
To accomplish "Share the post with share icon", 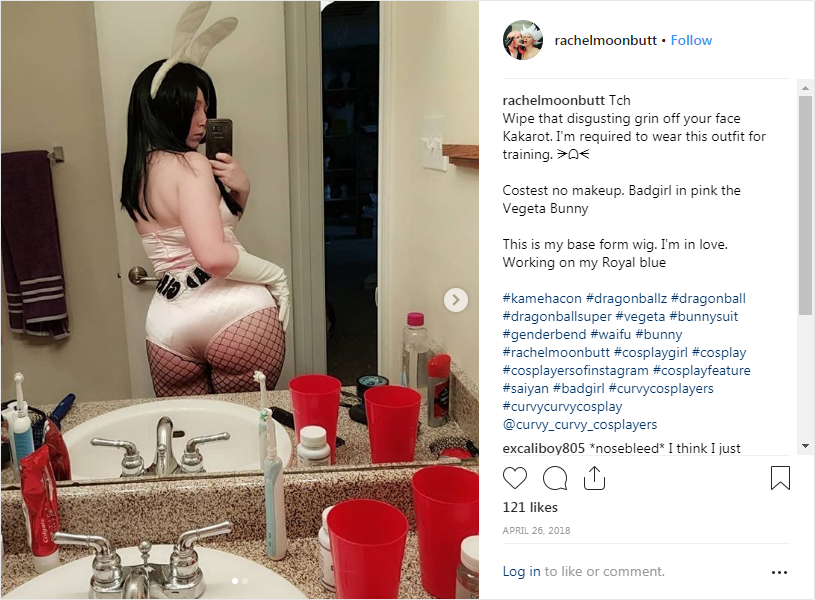I will [x=594, y=478].
